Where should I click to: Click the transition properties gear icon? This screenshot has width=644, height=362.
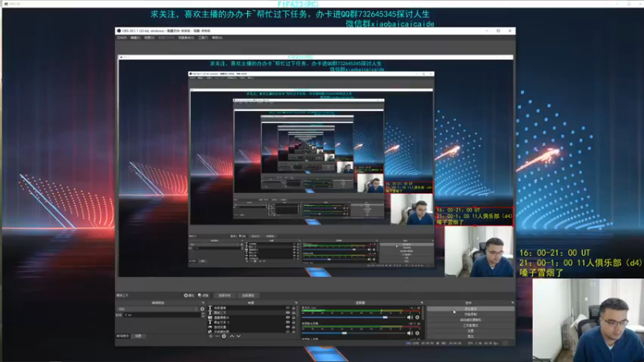(x=202, y=309)
